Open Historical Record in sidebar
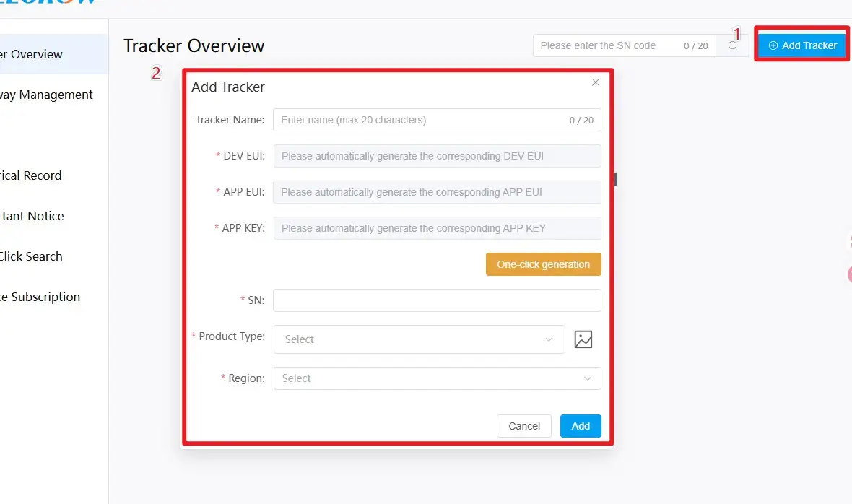This screenshot has height=504, width=852. 31,175
